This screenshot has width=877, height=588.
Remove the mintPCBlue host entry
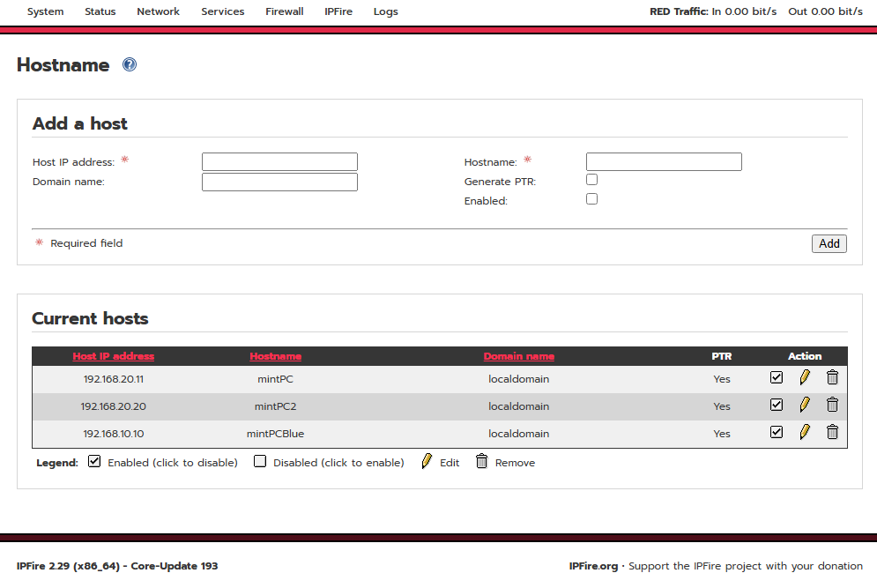click(832, 432)
